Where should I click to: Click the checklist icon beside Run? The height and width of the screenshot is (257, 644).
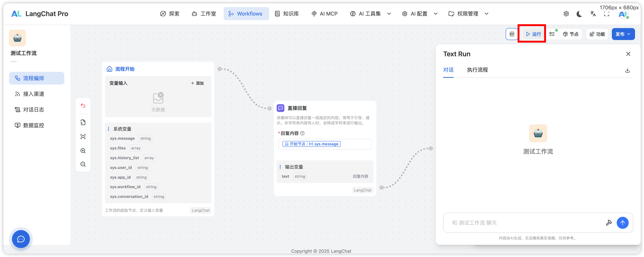(x=552, y=34)
